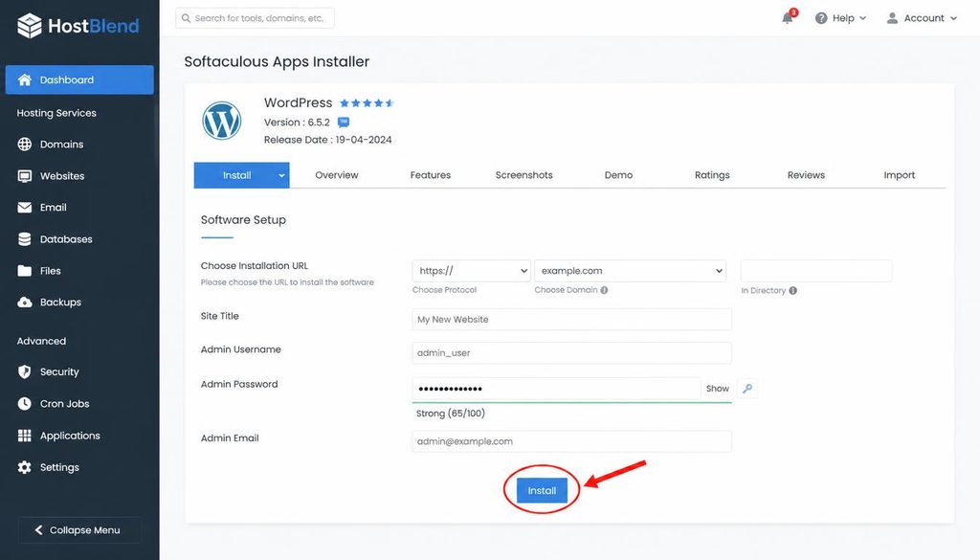Click the HostBlend logo

click(78, 26)
